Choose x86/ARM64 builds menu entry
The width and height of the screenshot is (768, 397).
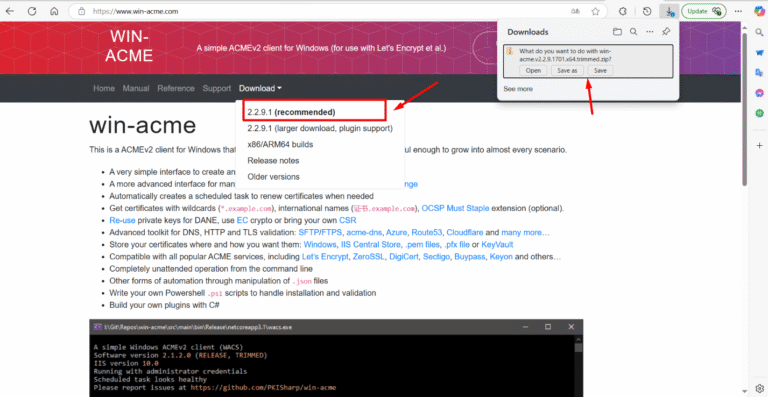point(280,144)
